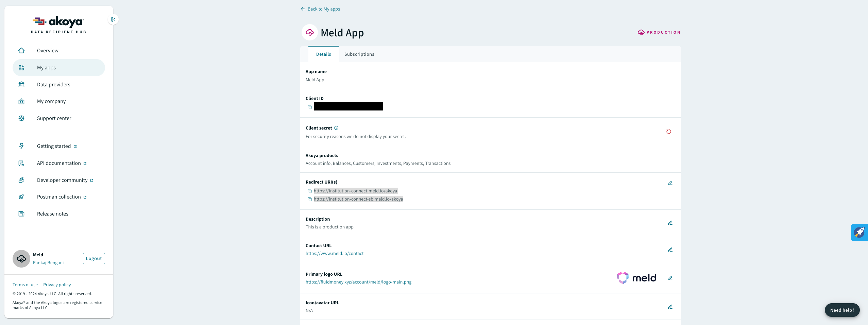Copy the institution-connect.meld.io redirect URI
The image size is (868, 325).
click(310, 191)
